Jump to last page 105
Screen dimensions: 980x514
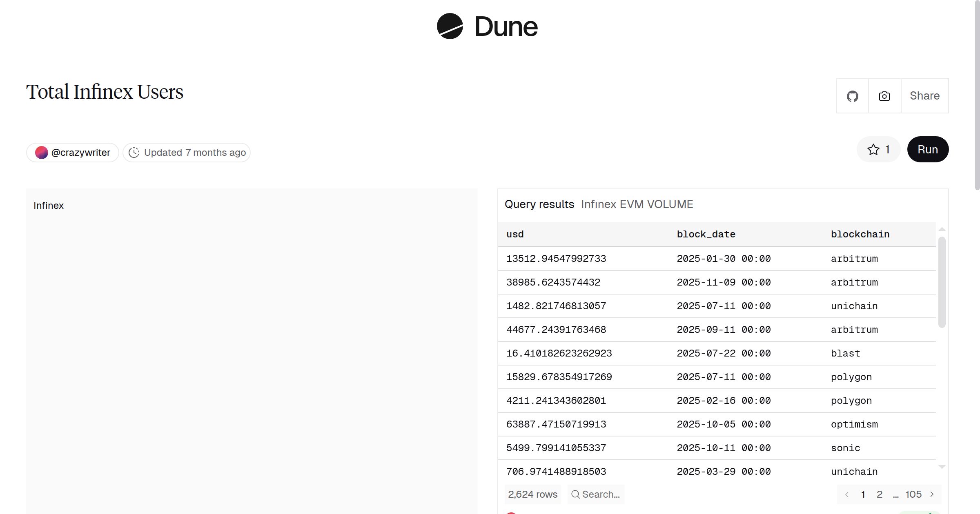(913, 494)
